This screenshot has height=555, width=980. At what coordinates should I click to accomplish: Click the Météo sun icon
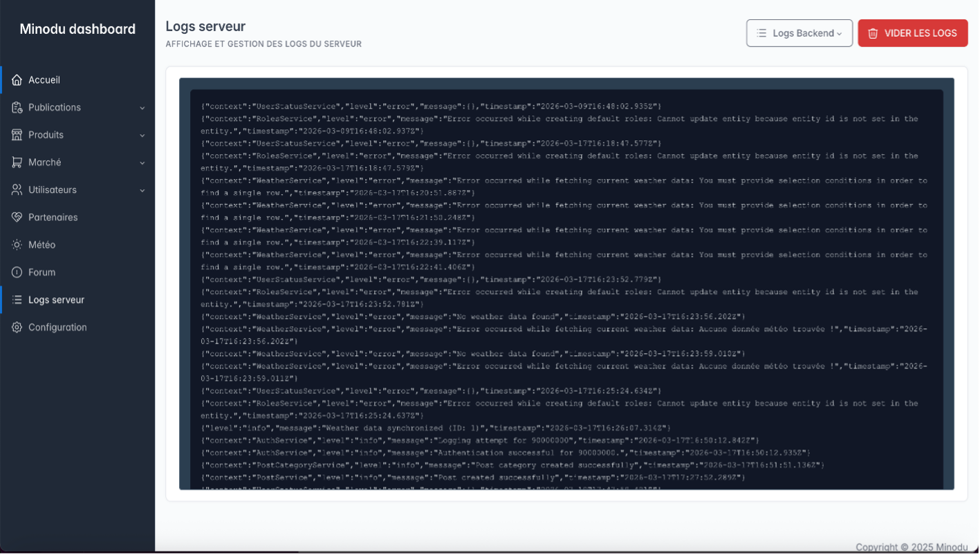[x=17, y=245]
